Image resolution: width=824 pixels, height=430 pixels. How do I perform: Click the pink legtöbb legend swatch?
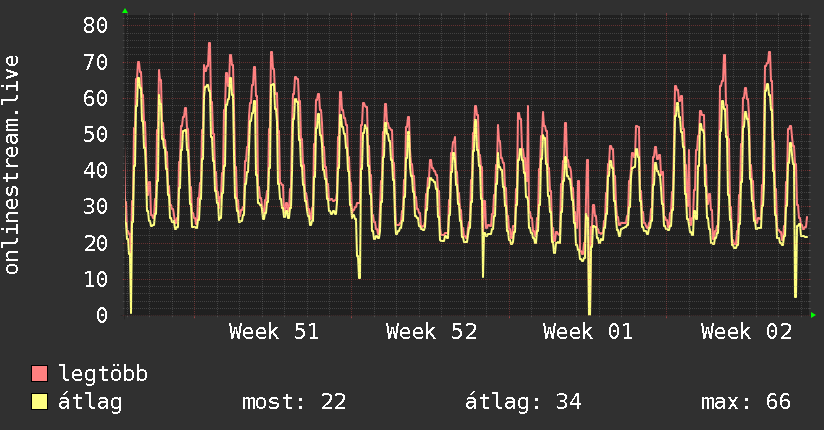click(39, 373)
